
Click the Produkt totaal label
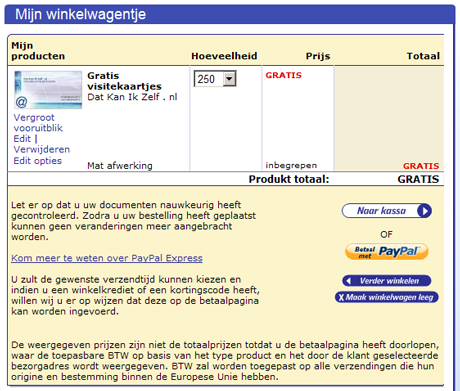(x=289, y=179)
